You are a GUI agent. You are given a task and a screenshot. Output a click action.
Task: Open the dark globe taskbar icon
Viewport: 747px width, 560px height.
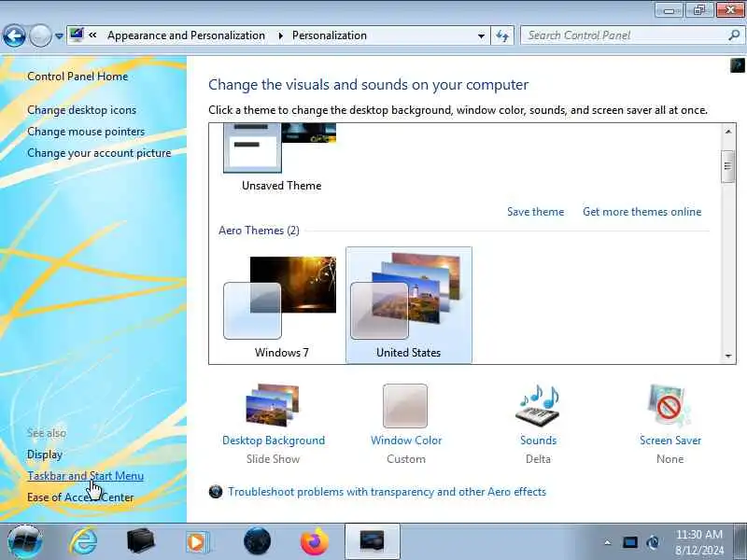[258, 541]
